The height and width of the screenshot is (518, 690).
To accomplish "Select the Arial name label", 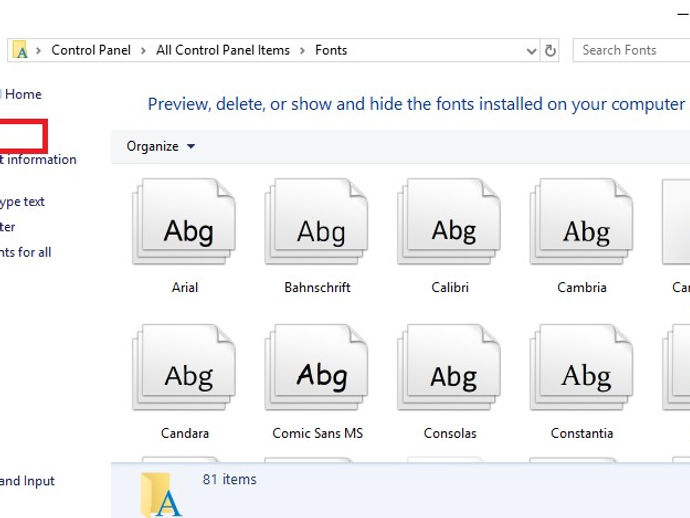I will pyautogui.click(x=185, y=287).
